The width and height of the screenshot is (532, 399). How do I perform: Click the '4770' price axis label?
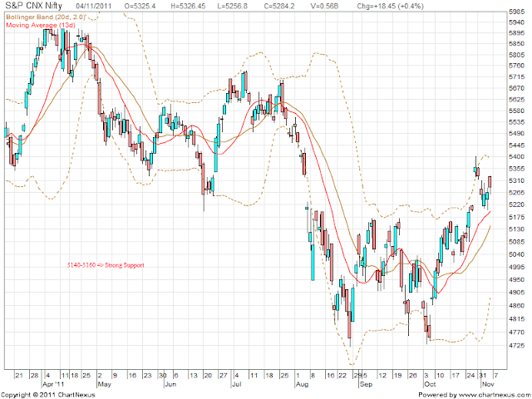(517, 332)
